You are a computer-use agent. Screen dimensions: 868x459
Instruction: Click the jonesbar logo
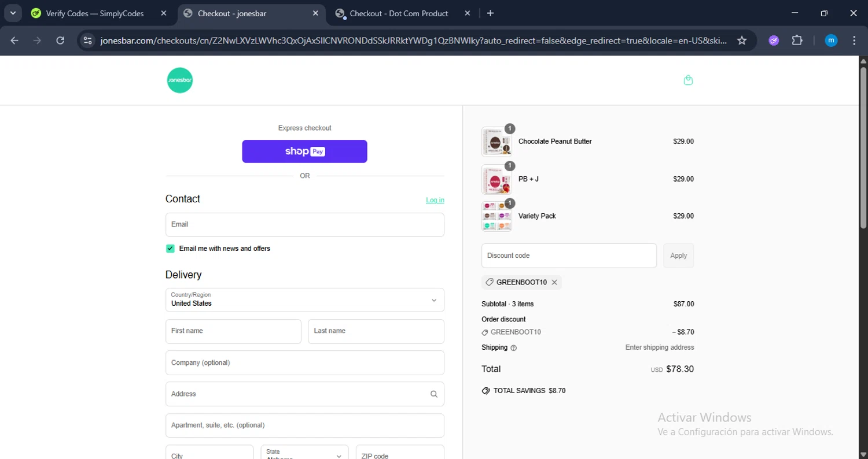click(x=179, y=80)
